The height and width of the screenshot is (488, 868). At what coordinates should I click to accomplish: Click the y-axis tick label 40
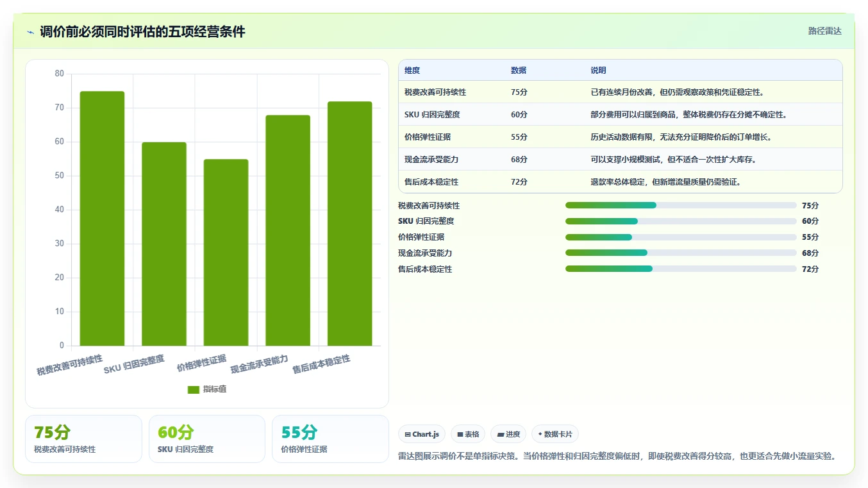point(60,210)
